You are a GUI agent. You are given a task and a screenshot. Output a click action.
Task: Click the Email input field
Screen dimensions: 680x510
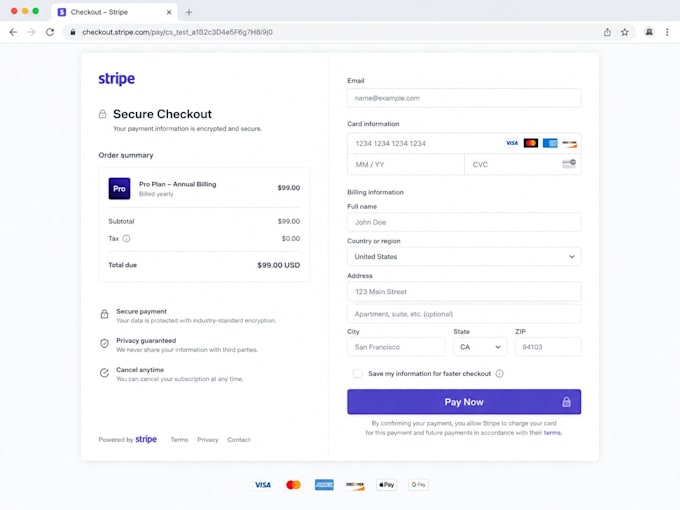[464, 98]
